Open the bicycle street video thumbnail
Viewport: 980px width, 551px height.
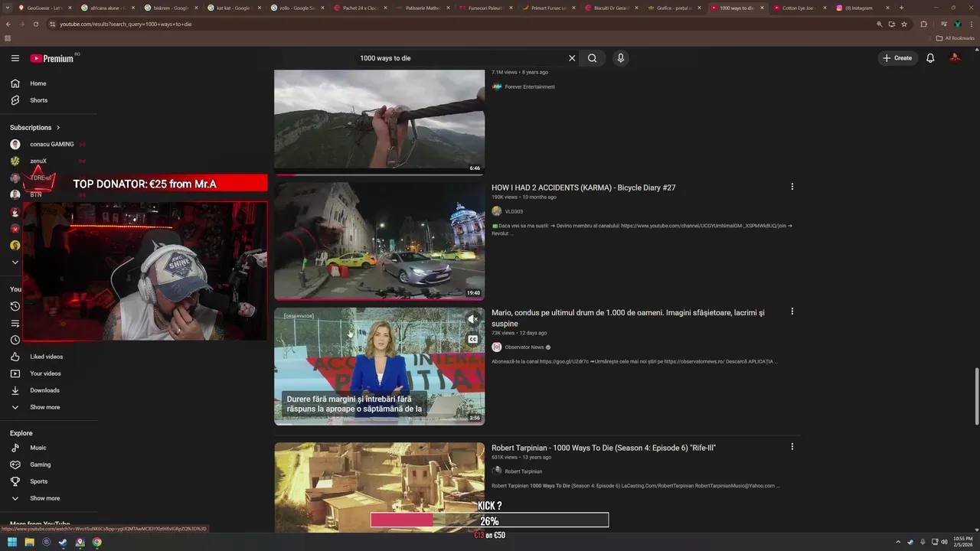point(379,241)
